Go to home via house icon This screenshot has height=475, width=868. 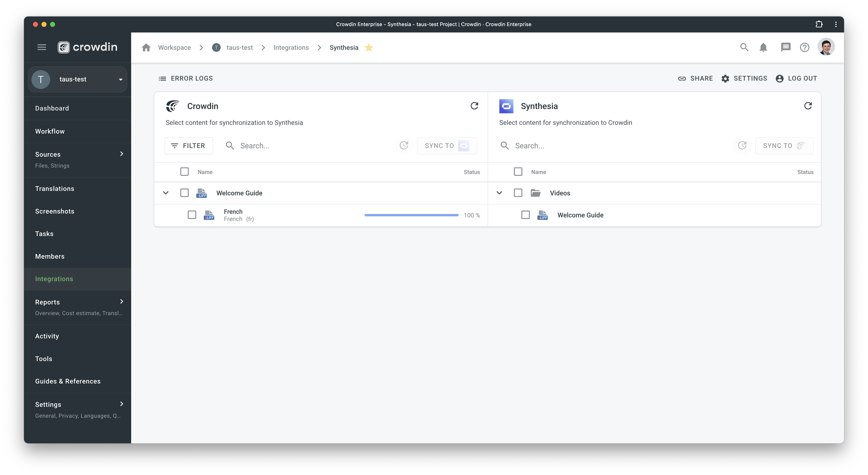(146, 48)
